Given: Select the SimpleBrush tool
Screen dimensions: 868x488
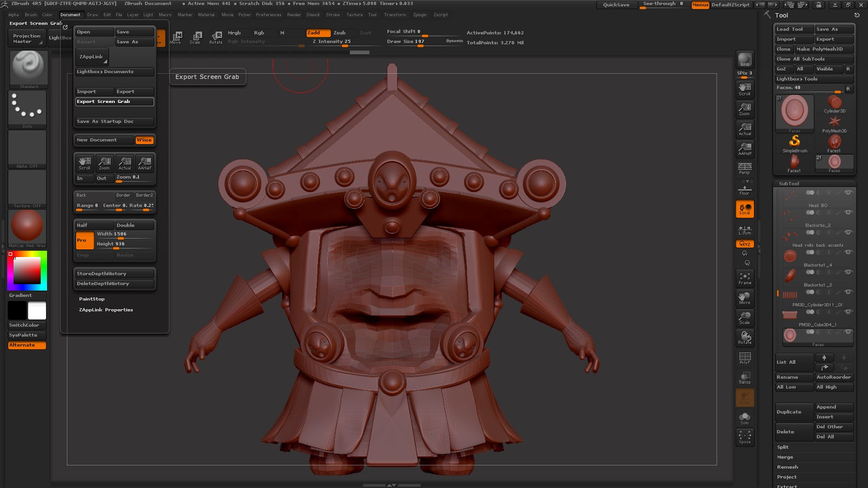Looking at the screenshot, I should pyautogui.click(x=795, y=144).
